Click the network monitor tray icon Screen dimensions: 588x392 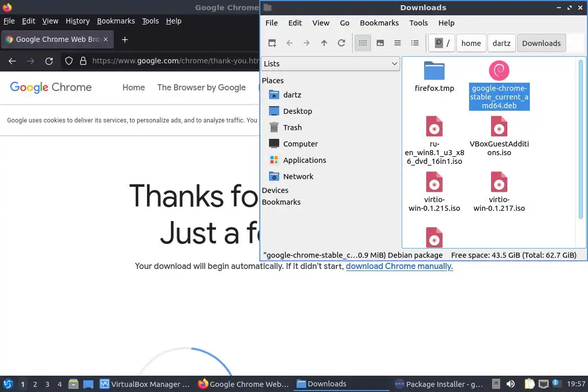coord(544,384)
